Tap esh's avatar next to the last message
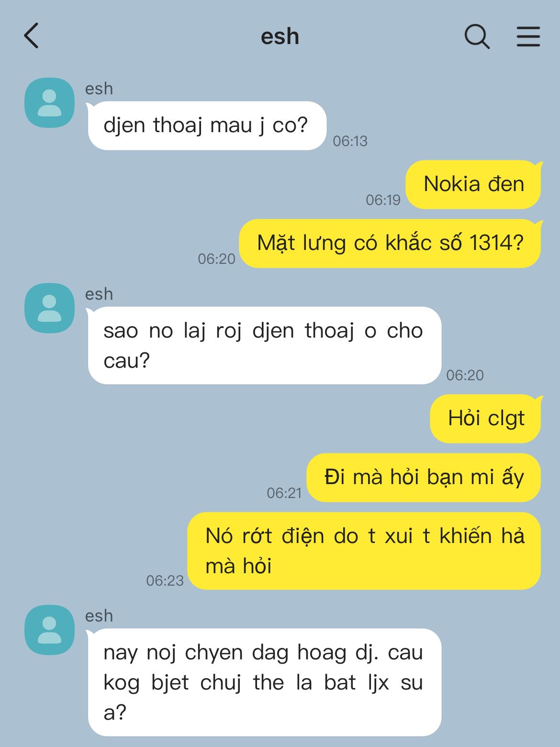 pos(49,630)
